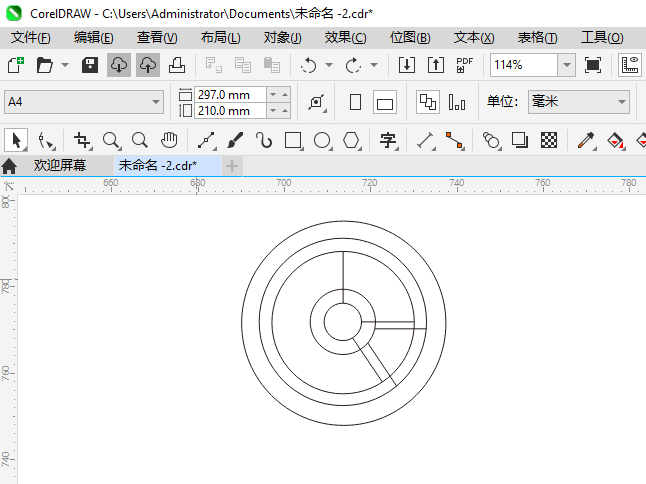Select landscape orientation
This screenshot has width=646, height=484.
[385, 102]
